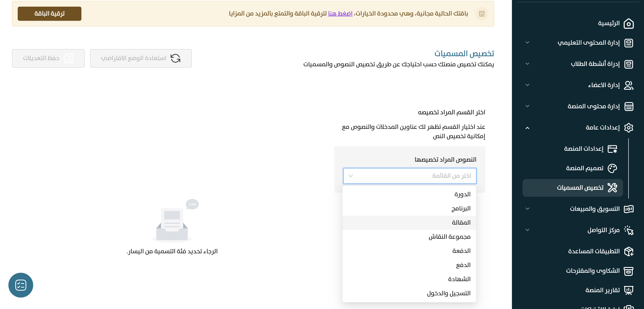Click the home icon in the sidebar

629,24
